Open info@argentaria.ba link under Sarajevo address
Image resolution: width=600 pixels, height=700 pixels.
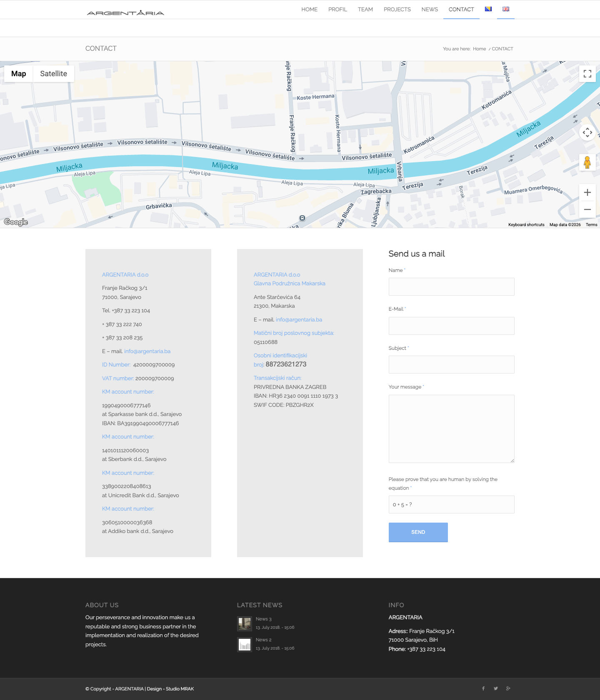click(x=147, y=351)
